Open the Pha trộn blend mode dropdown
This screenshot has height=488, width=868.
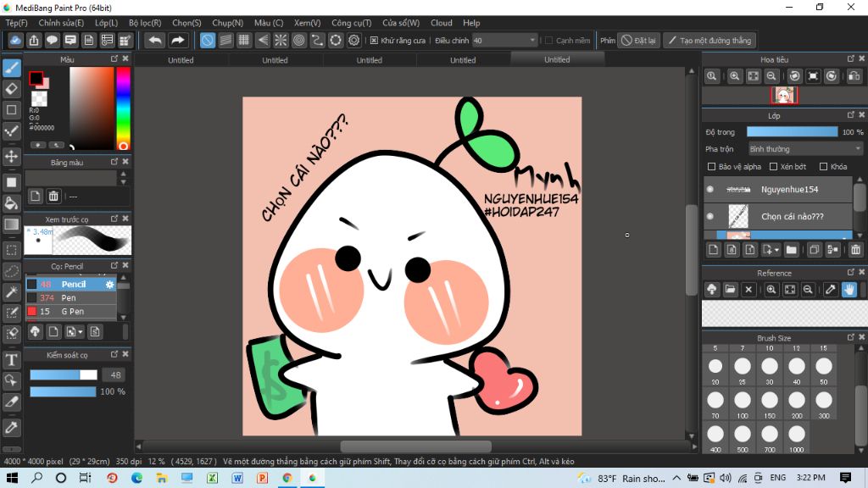pos(805,149)
